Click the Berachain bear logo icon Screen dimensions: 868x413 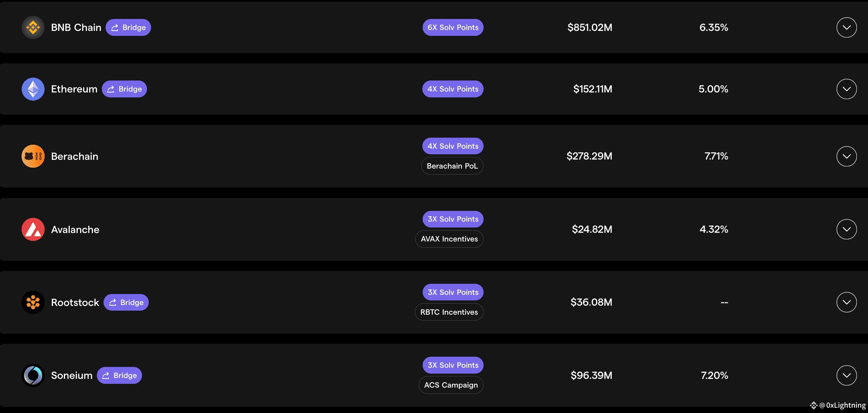[x=33, y=156]
